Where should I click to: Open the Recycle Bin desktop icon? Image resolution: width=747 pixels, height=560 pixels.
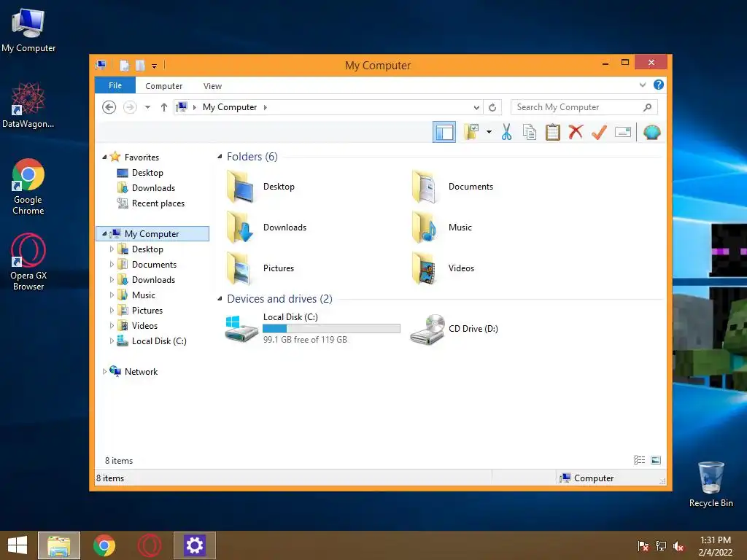click(x=711, y=484)
